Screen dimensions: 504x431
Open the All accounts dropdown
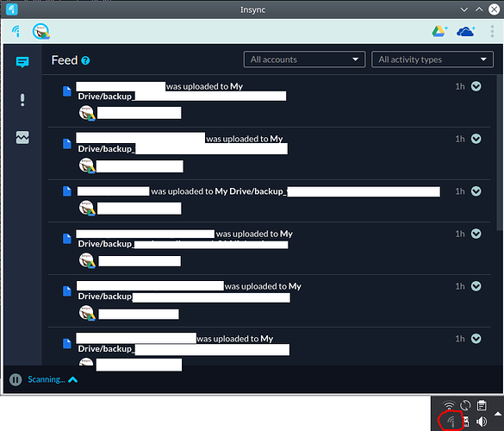click(304, 59)
